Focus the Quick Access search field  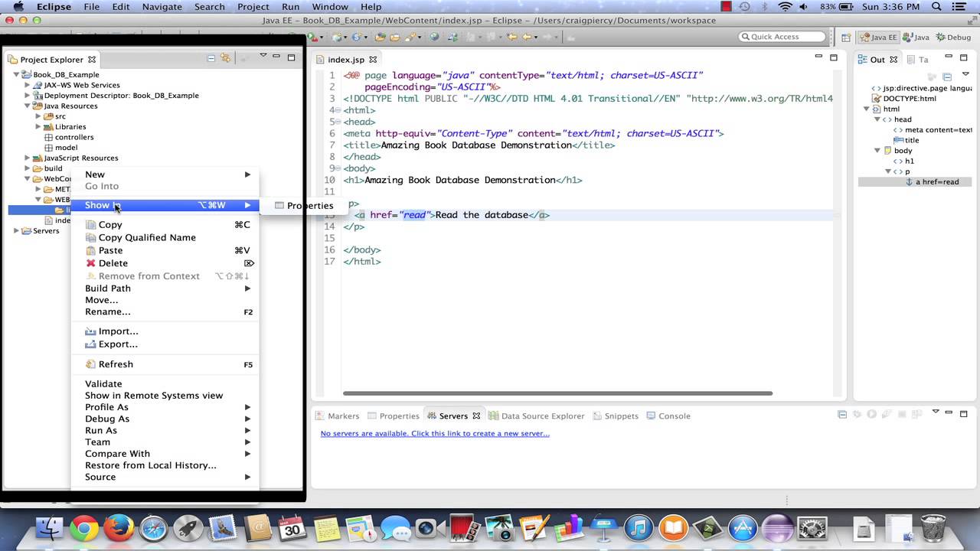point(782,37)
